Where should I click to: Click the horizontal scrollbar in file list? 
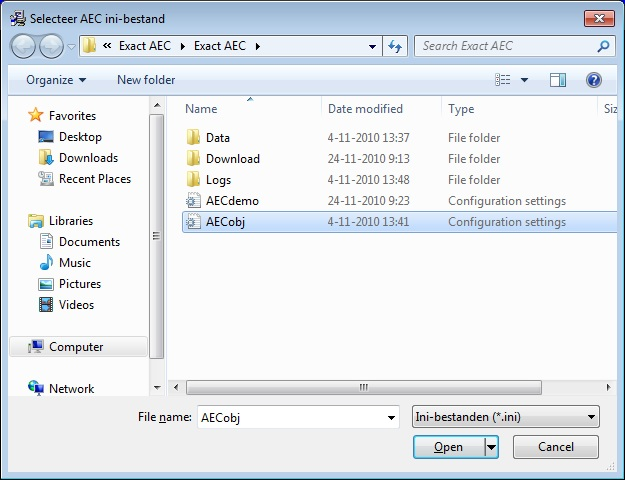pyautogui.click(x=360, y=387)
